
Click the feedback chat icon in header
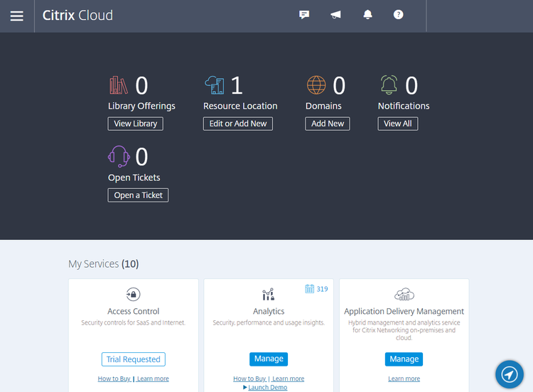click(304, 15)
